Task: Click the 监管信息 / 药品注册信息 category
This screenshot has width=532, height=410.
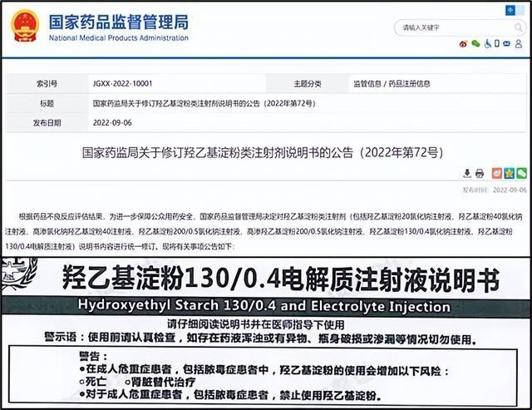Action: pyautogui.click(x=392, y=83)
